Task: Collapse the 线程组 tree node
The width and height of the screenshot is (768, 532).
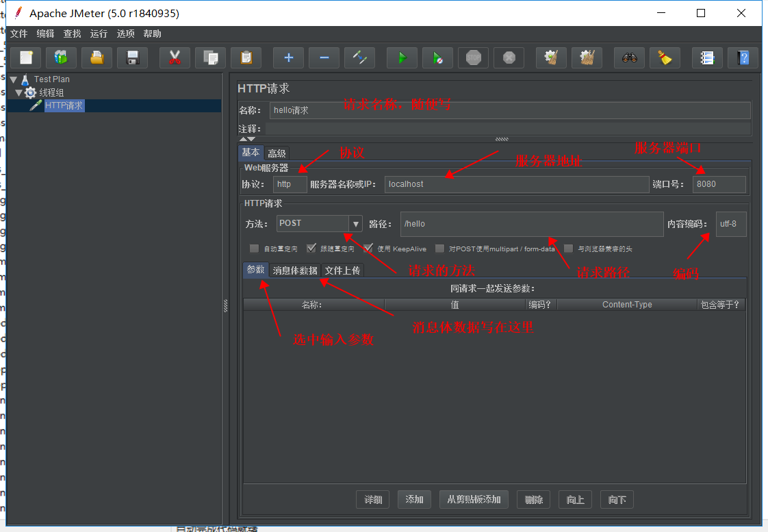Action: (x=18, y=92)
